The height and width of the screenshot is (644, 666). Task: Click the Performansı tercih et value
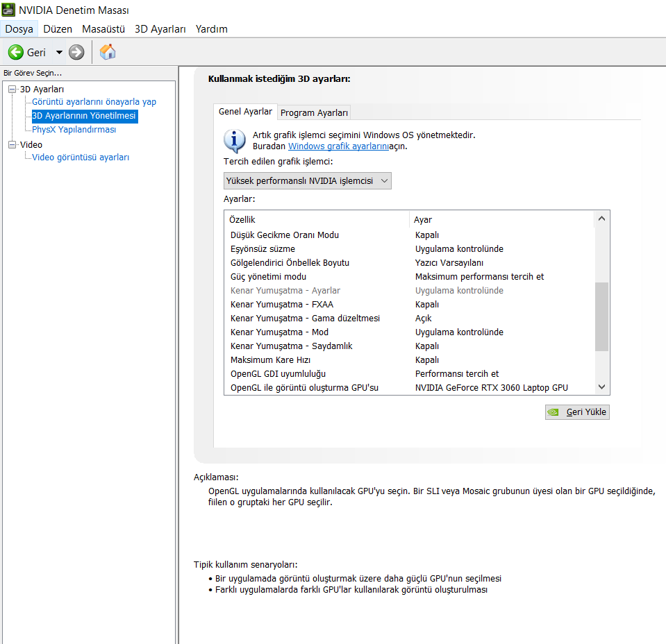pyautogui.click(x=457, y=374)
